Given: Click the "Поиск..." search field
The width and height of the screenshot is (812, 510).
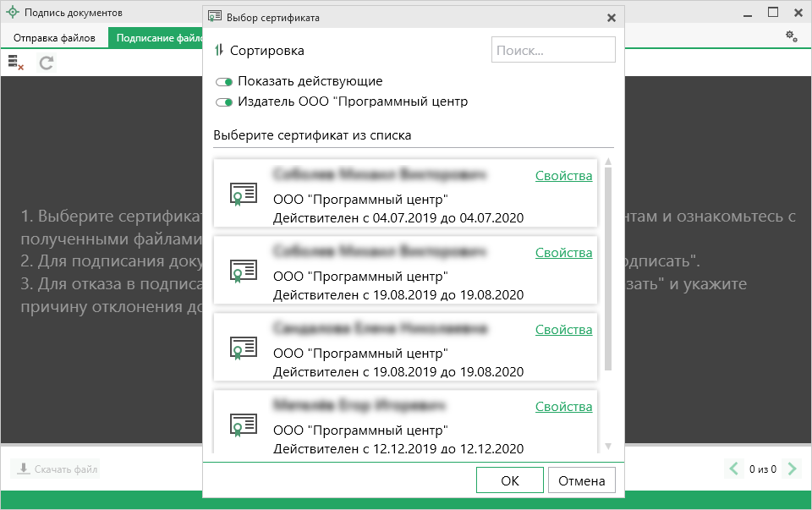Looking at the screenshot, I should [553, 51].
